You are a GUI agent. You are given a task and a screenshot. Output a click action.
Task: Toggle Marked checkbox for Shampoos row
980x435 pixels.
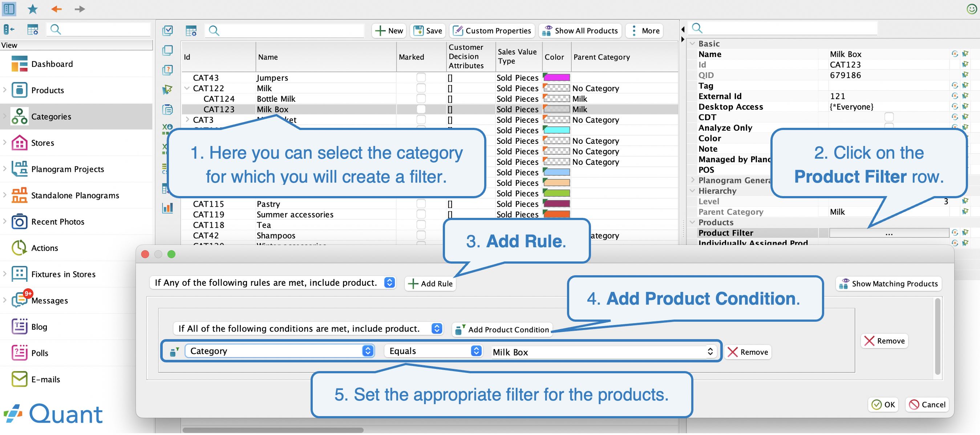[421, 235]
